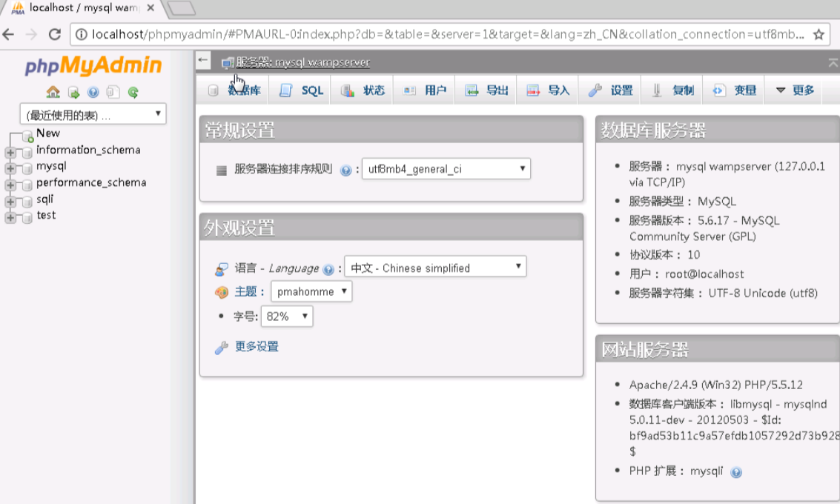Click the wrench icon beside 更多设置
Image resolution: width=840 pixels, height=504 pixels.
point(221,348)
